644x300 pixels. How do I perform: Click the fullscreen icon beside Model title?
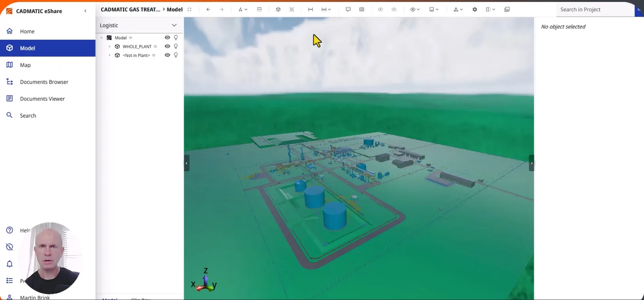[x=189, y=10]
